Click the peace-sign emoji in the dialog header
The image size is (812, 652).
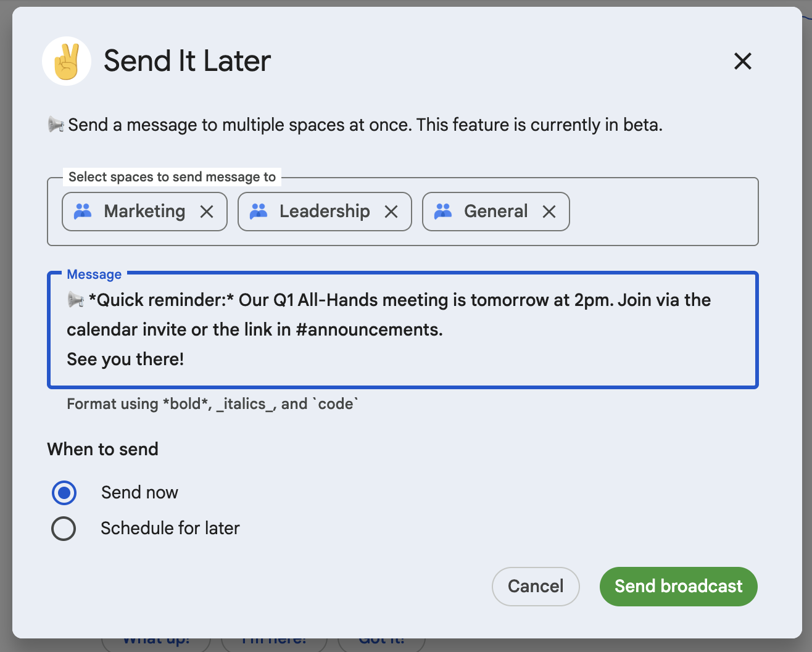pos(67,60)
